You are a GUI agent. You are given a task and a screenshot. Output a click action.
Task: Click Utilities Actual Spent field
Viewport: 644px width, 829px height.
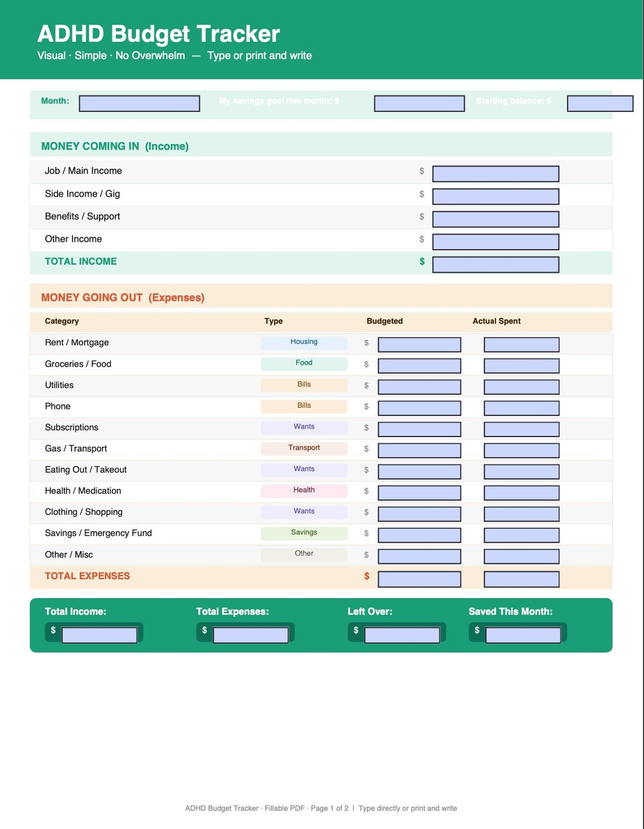(521, 387)
